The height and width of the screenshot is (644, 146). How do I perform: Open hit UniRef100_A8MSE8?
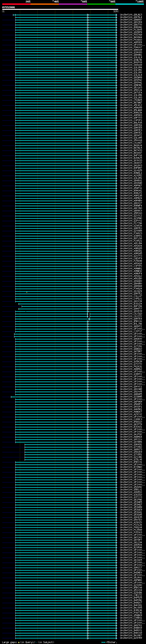click(x=131, y=42)
